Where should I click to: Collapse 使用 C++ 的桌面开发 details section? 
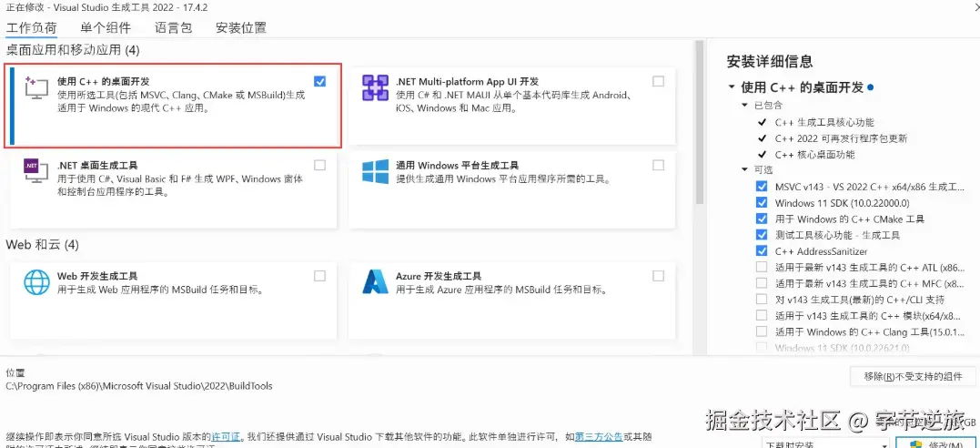coord(732,87)
